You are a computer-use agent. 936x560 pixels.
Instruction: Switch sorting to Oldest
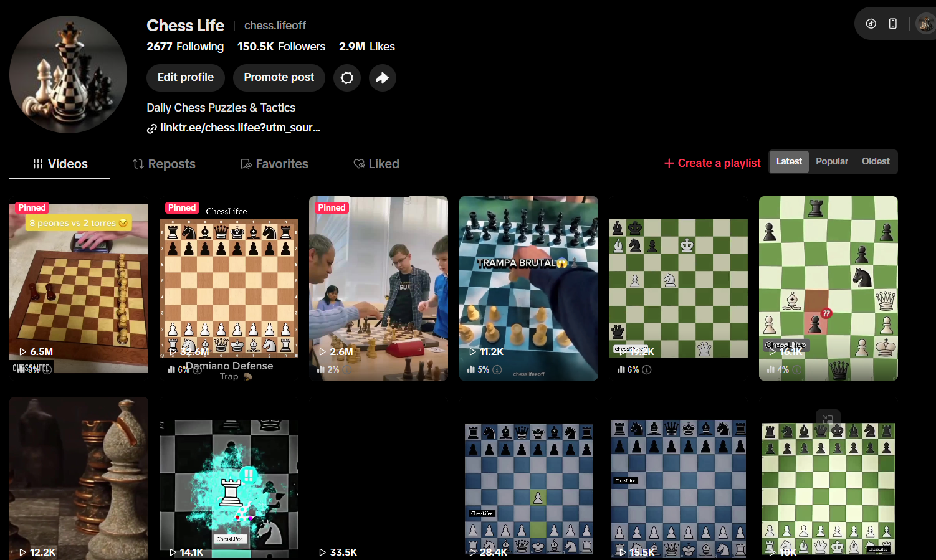876,161
